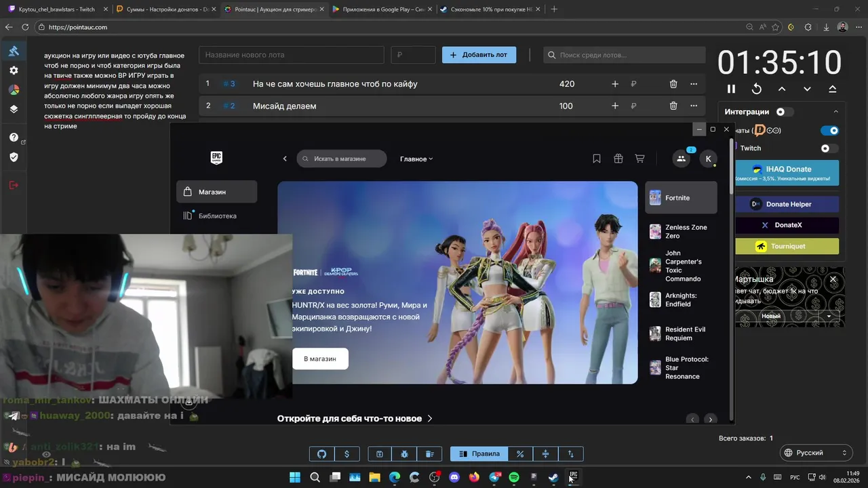Image resolution: width=868 pixels, height=488 pixels.
Task: Open Discord from the Windows taskbar
Action: coord(454,477)
